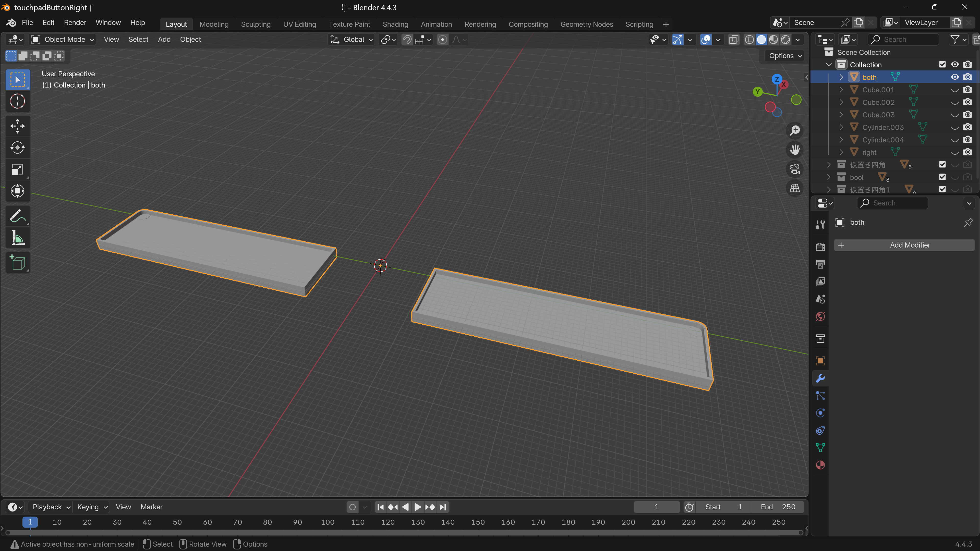Select the Measure tool
The width and height of the screenshot is (980, 551).
point(18,238)
